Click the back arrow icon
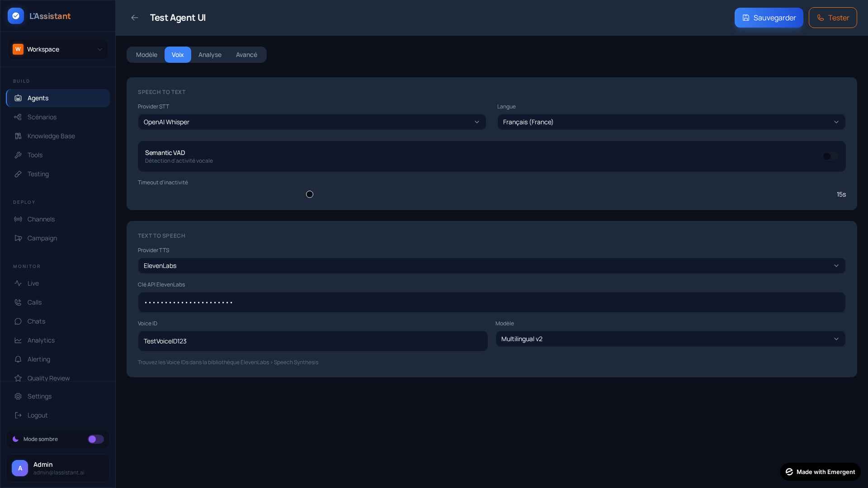Screen dimensions: 868x488 [x=134, y=18]
